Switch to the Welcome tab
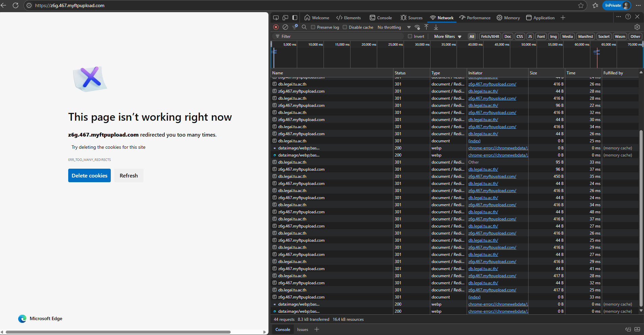 (317, 18)
